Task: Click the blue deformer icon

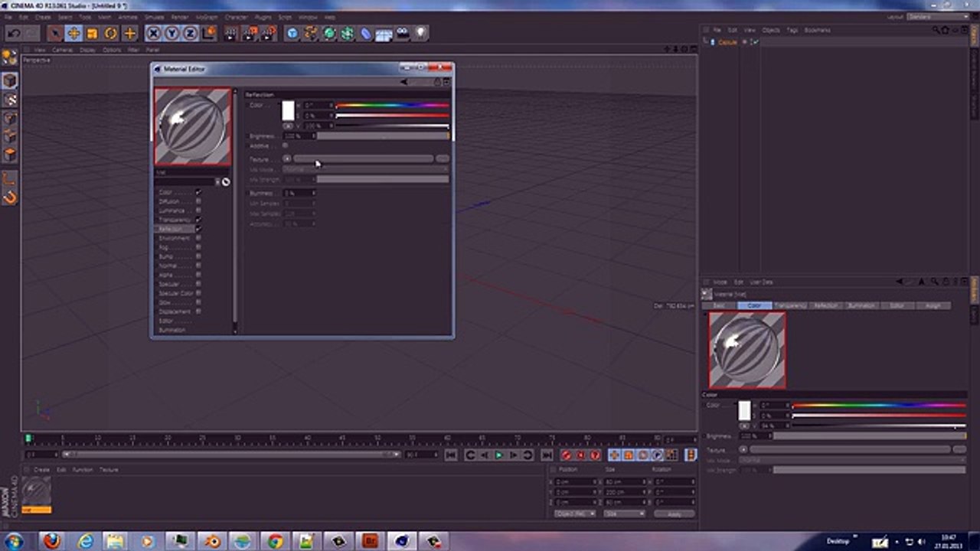Action: (x=366, y=33)
